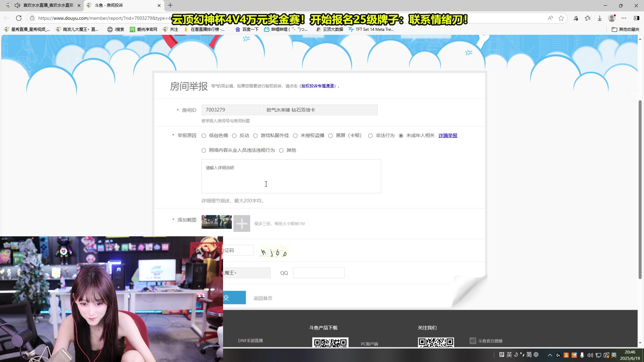Open 版权投诉专属通道 link
644x362 pixels.
click(318, 86)
